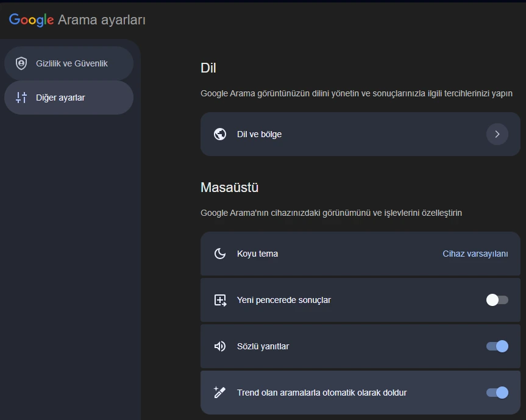526x420 pixels.
Task: Click the magic wand icon for trend aramalar
Action: 220,393
